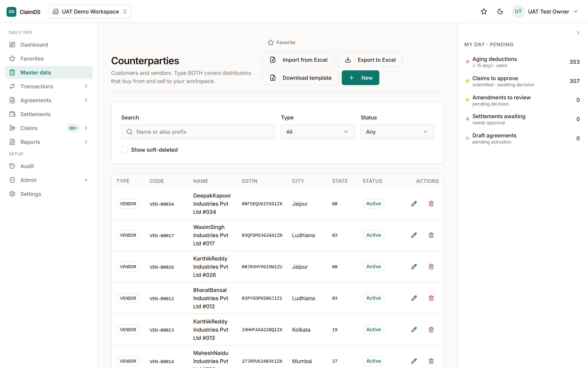Click the Reports document icon
The width and height of the screenshot is (588, 368).
point(12,142)
